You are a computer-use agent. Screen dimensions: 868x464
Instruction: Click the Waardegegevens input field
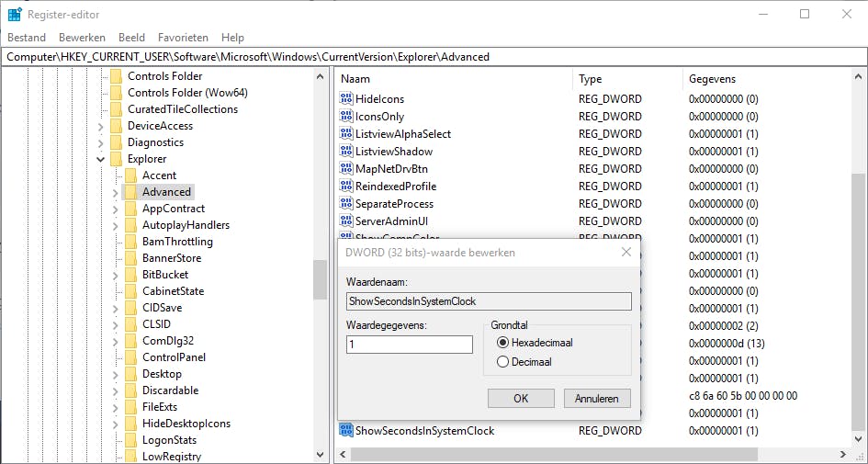tap(409, 345)
